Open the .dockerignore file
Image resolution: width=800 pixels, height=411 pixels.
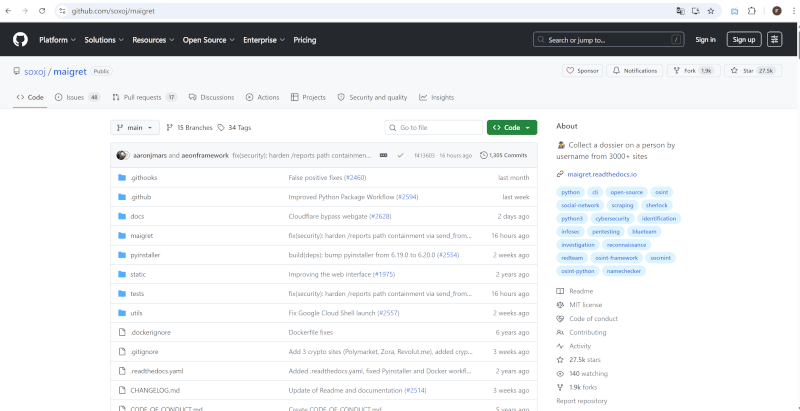(151, 332)
